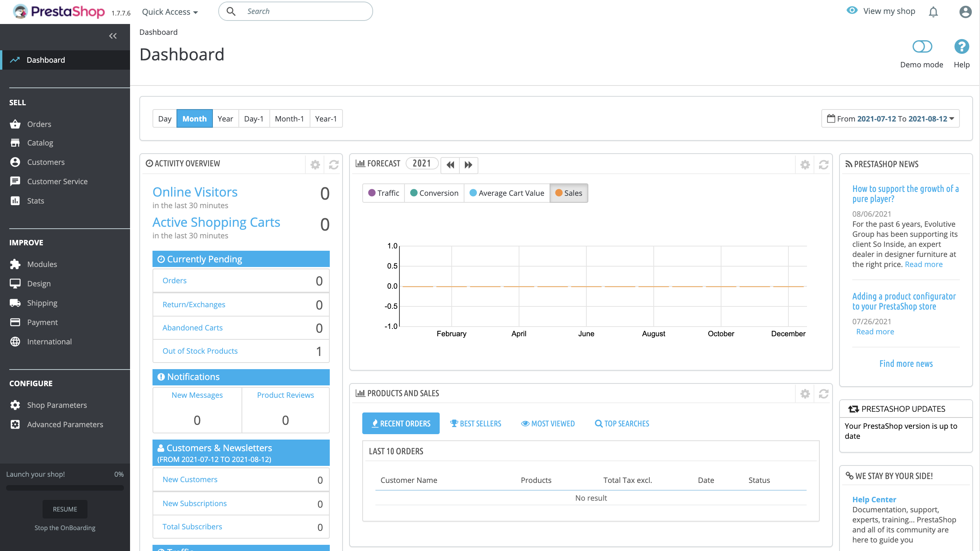Open New Customers stat link
This screenshot has width=980, height=551.
[x=190, y=479]
